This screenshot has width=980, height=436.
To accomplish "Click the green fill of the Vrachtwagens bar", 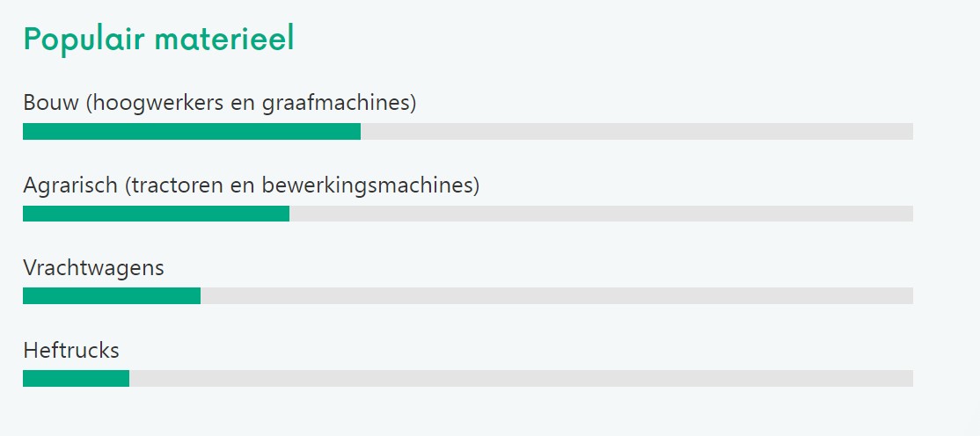I will [112, 296].
